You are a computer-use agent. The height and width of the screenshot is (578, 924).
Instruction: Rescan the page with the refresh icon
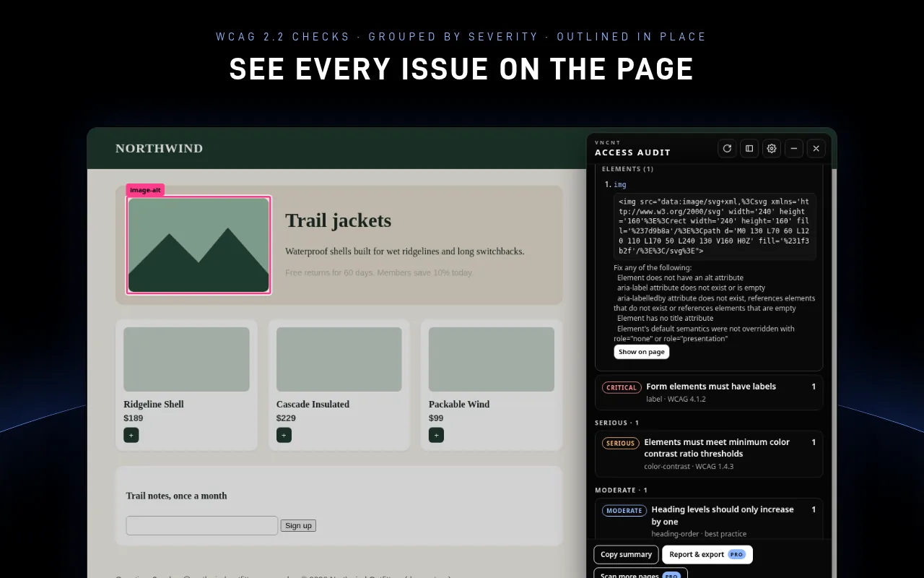[x=727, y=148]
